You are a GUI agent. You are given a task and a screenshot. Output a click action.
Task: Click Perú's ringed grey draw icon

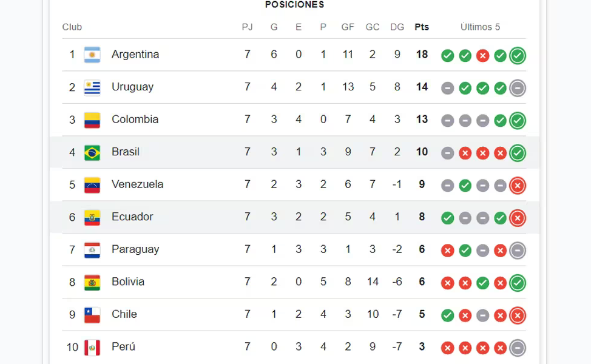tap(518, 348)
